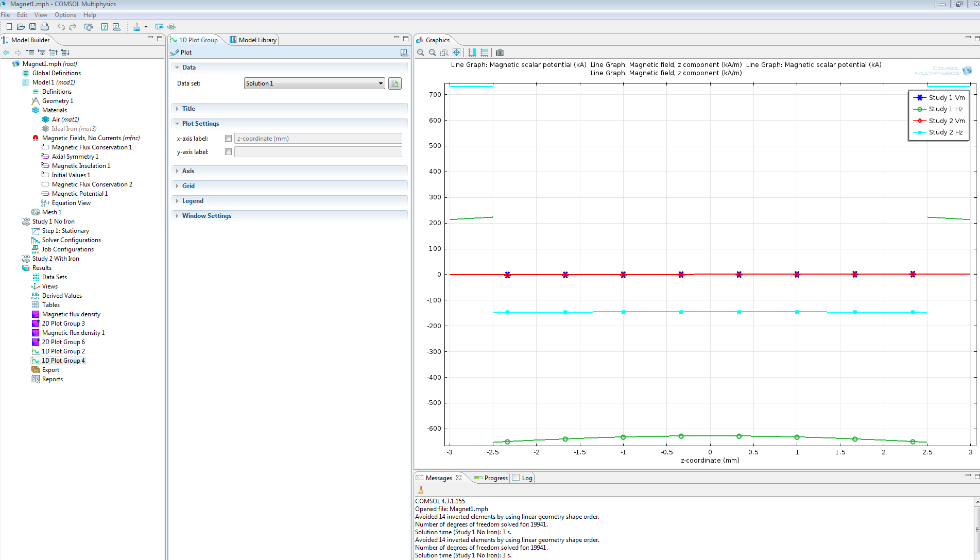Click the Go to Source button beside data set
The width and height of the screenshot is (980, 560).
tap(395, 83)
